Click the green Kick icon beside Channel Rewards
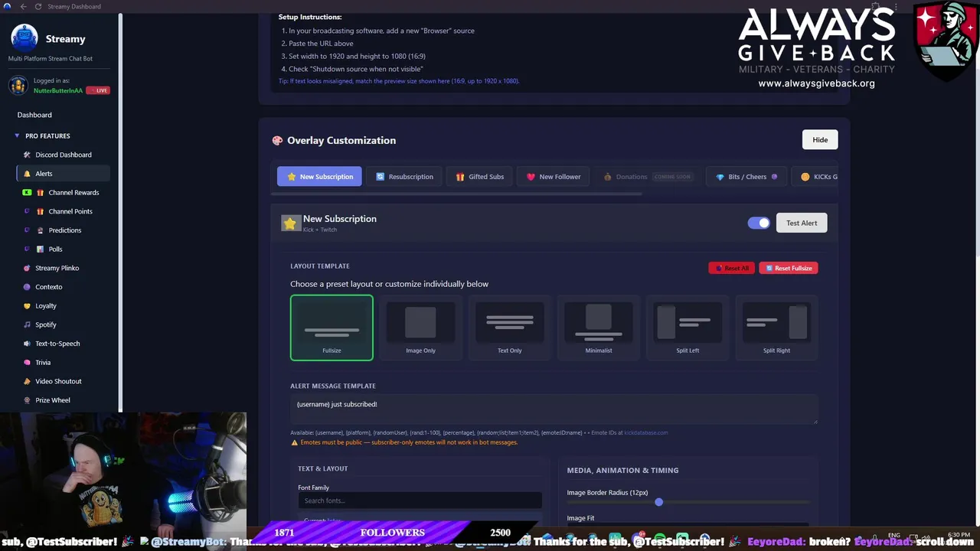This screenshot has height=551, width=980. tap(27, 193)
